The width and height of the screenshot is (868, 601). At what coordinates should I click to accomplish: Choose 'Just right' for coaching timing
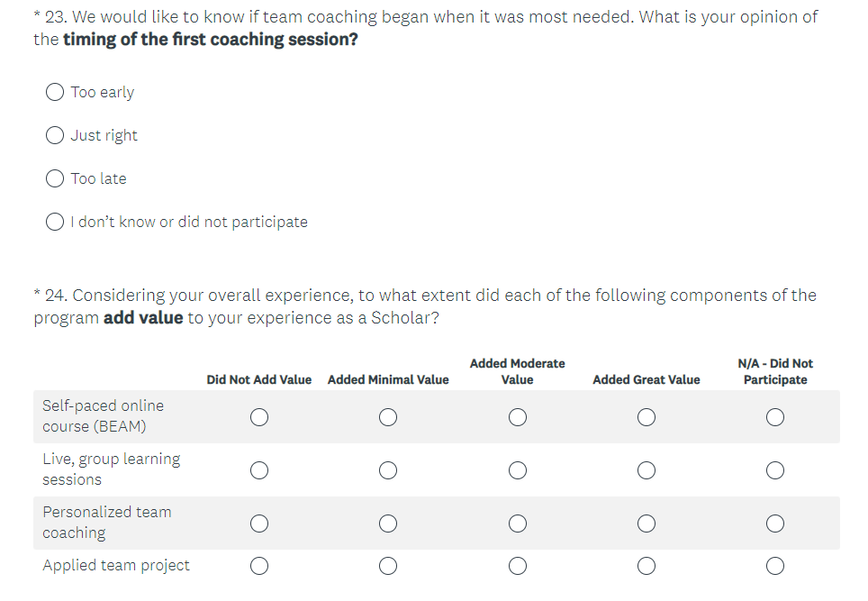coord(55,135)
